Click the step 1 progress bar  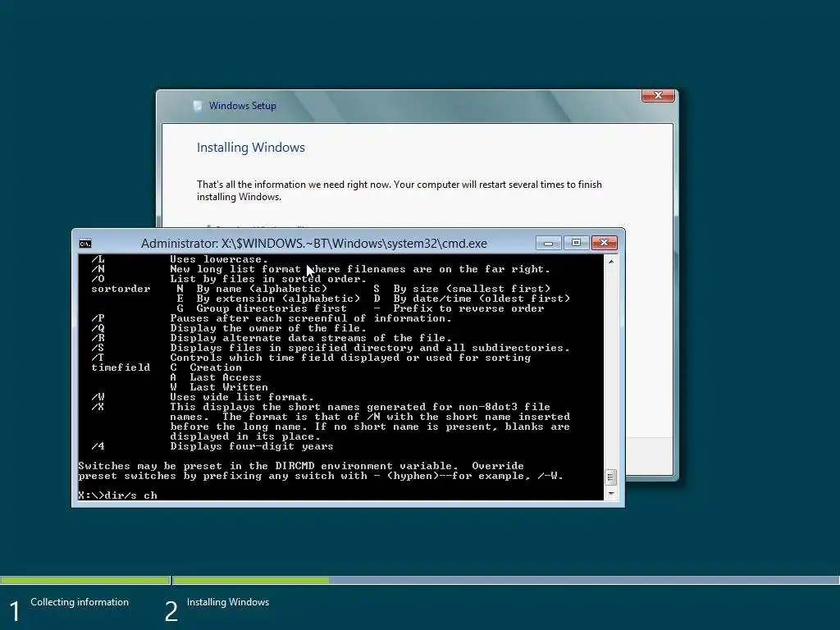[x=85, y=580]
